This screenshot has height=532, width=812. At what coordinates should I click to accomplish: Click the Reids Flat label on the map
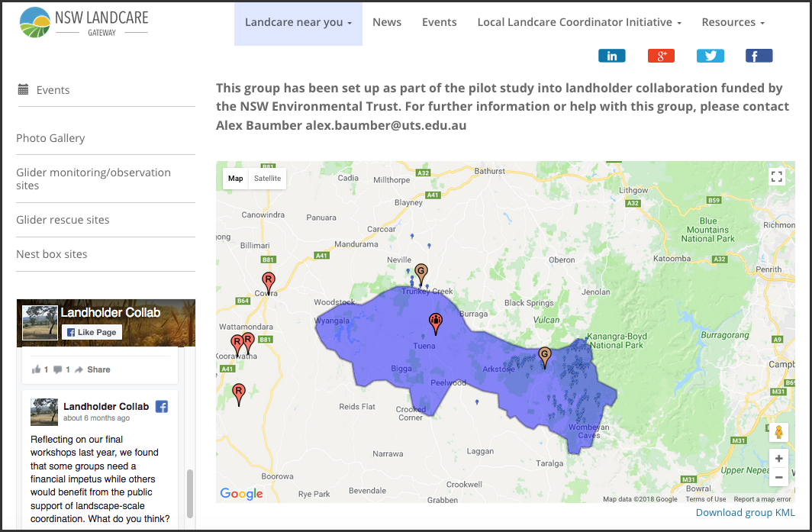click(357, 407)
